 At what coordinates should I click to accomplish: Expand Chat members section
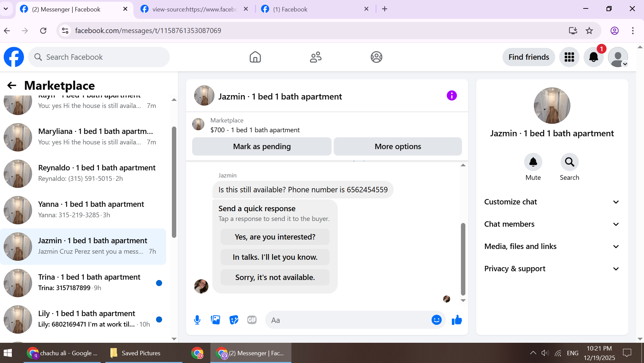tap(552, 224)
